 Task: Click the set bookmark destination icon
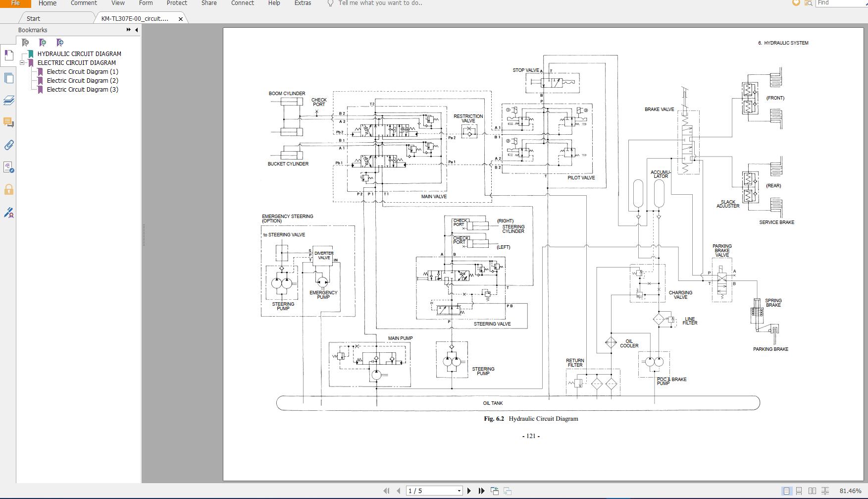(60, 43)
